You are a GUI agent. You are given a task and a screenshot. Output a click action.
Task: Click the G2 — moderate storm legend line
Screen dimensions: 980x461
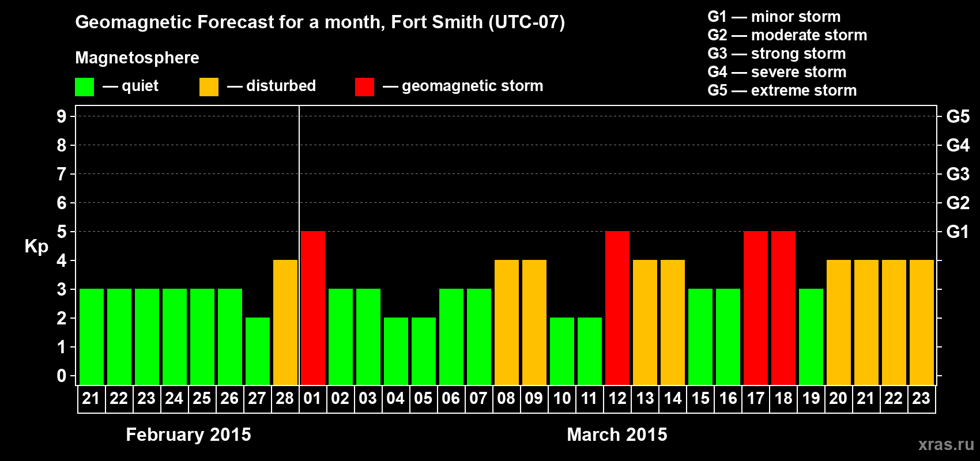pyautogui.click(x=787, y=35)
